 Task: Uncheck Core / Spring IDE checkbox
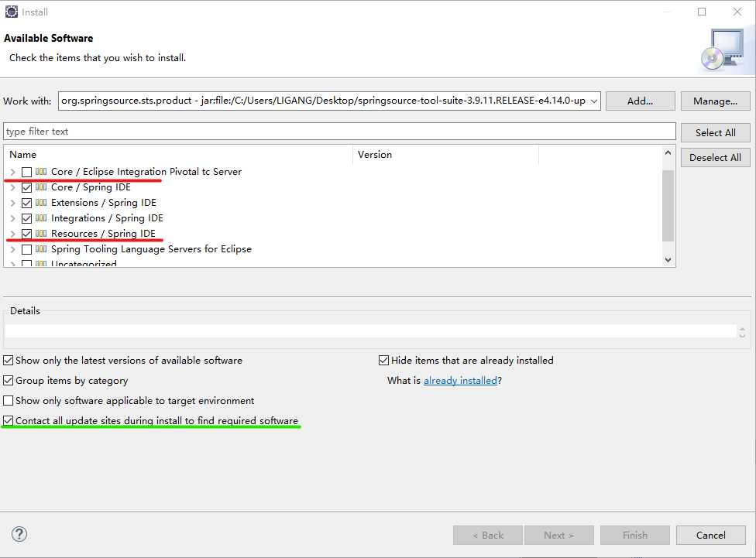27,187
